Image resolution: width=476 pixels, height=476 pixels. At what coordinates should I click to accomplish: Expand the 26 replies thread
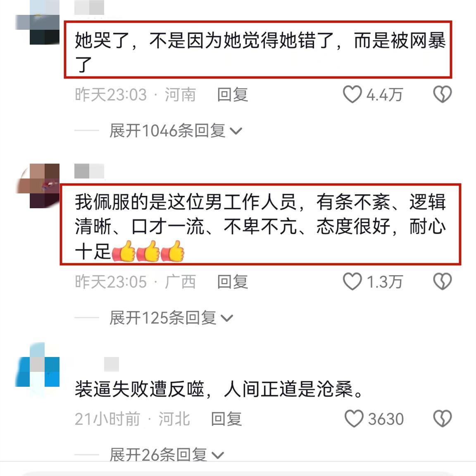tap(167, 455)
